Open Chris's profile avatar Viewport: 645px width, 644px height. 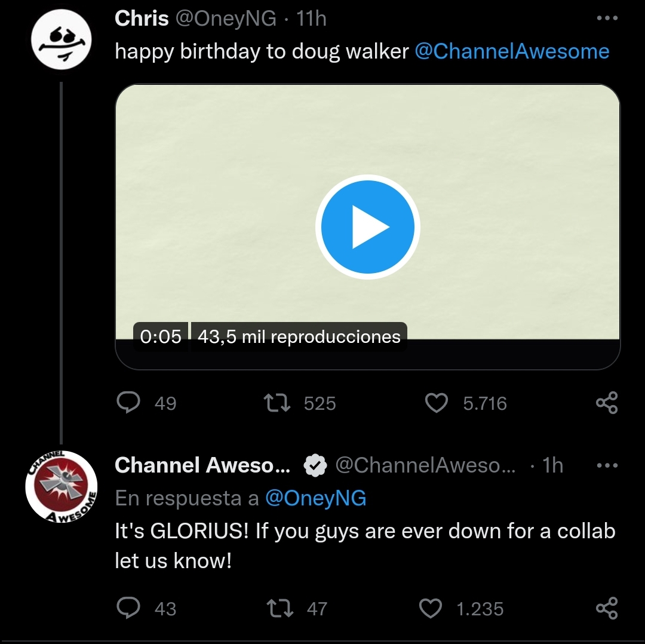click(x=62, y=39)
